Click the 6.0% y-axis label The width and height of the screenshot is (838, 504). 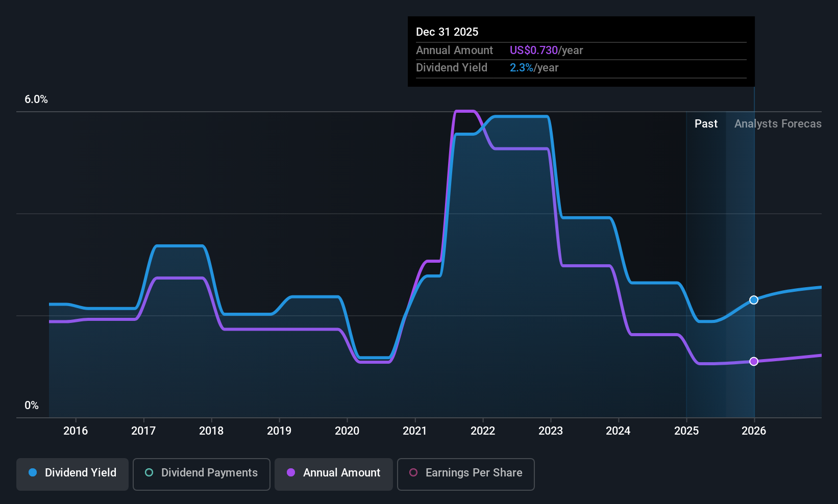36,99
